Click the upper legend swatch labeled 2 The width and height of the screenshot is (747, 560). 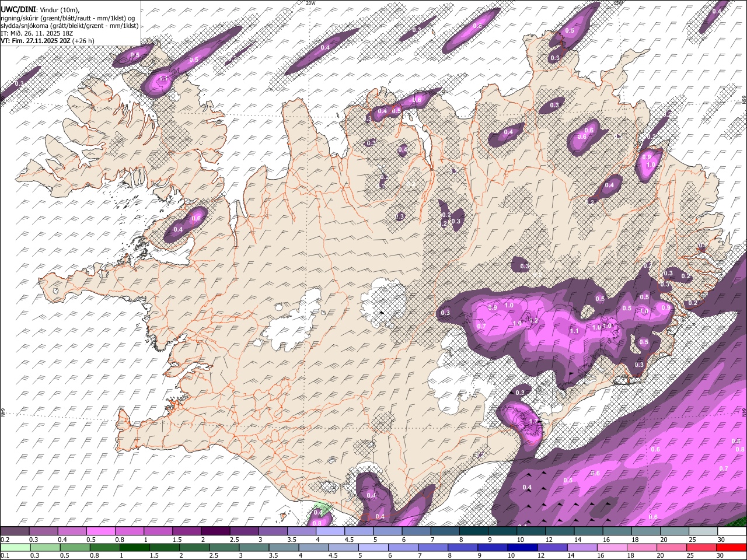point(215,531)
